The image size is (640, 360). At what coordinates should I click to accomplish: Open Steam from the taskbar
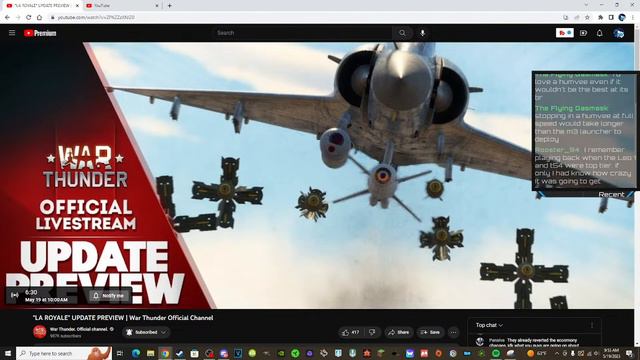click(180, 353)
